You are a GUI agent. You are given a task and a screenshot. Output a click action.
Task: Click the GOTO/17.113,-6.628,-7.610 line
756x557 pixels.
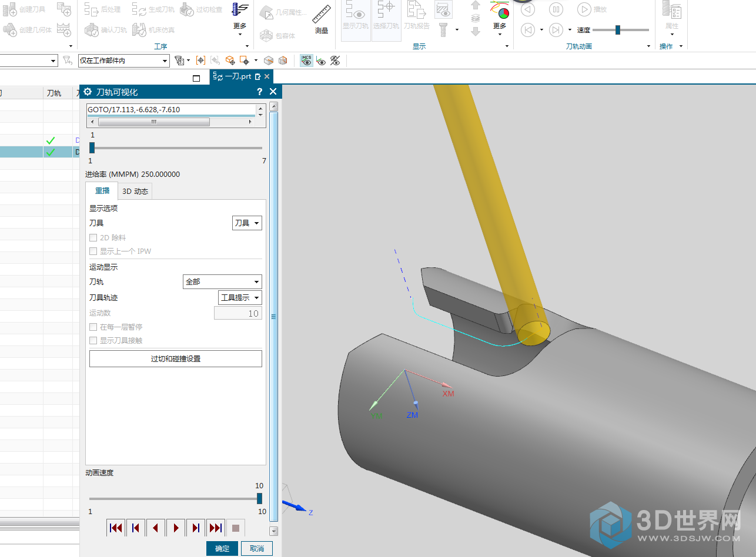pos(134,109)
